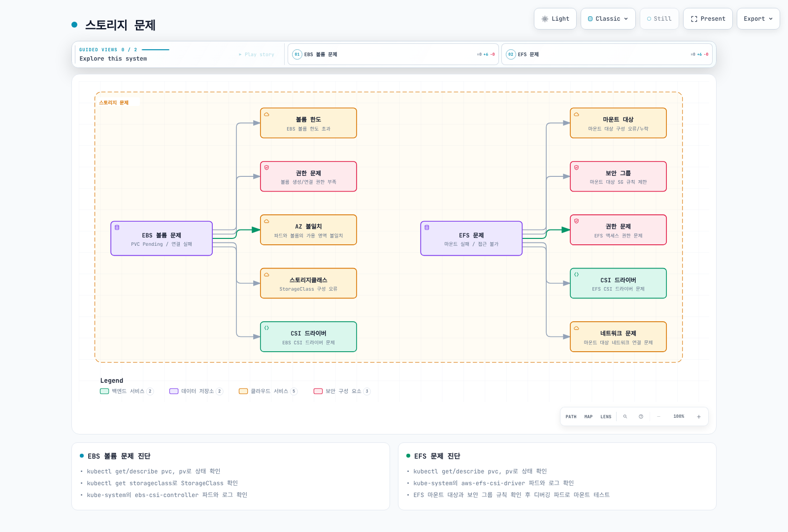
Task: Toggle the Still animation button
Action: point(659,19)
